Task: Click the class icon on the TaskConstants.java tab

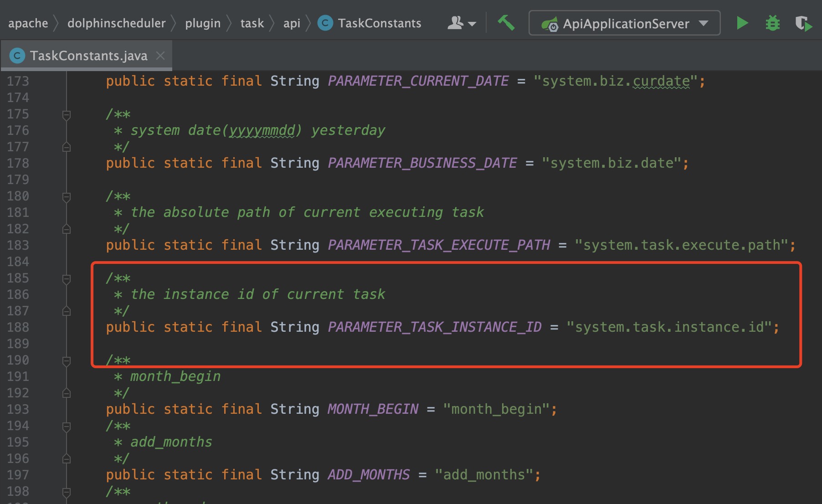Action: 18,55
